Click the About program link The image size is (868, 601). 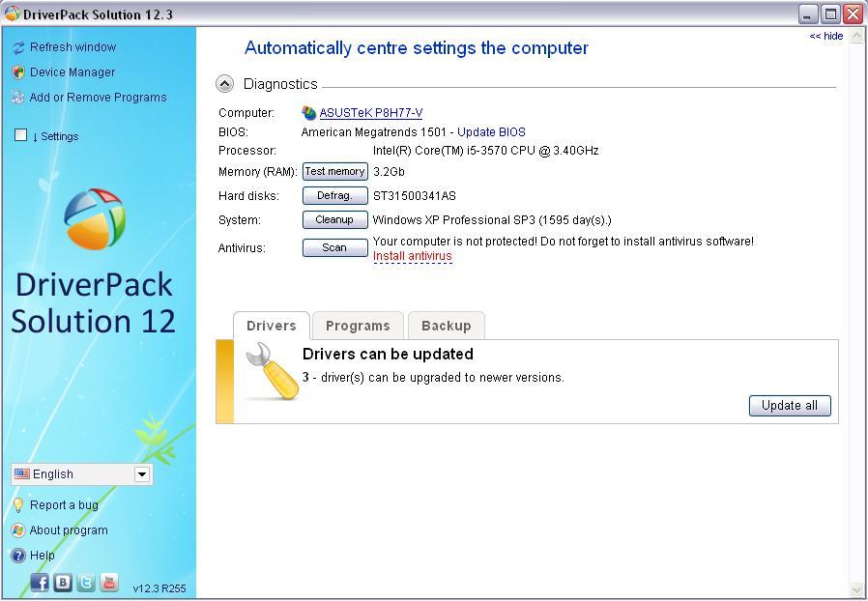69,530
